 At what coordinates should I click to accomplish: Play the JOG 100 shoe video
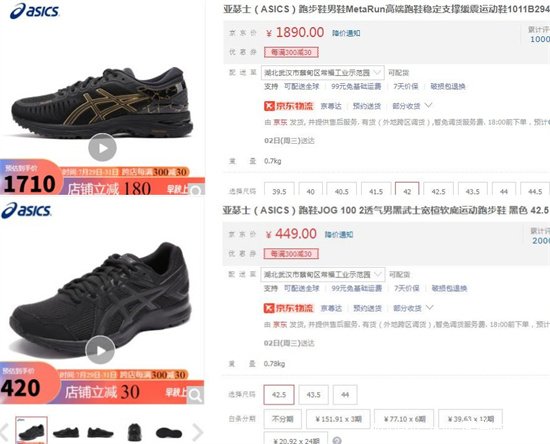point(100,350)
